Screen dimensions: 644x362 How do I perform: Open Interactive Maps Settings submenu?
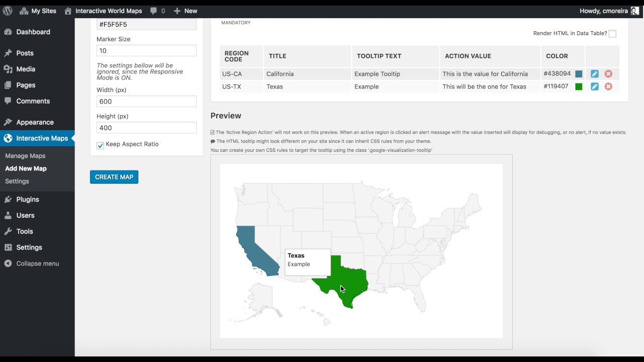click(x=17, y=181)
